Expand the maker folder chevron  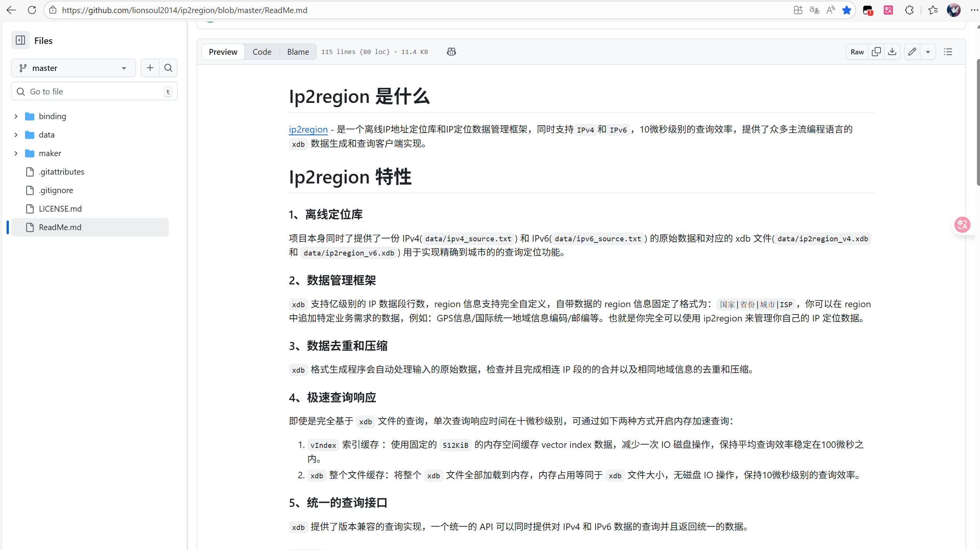16,153
